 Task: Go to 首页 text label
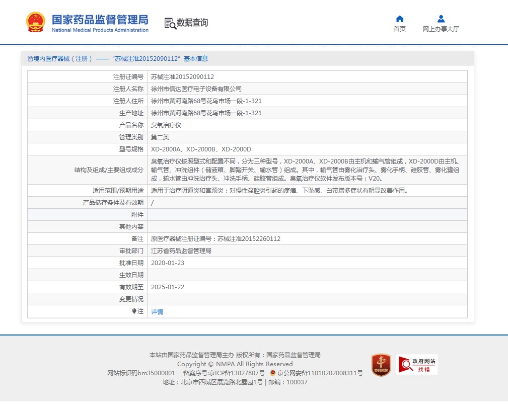pos(400,29)
